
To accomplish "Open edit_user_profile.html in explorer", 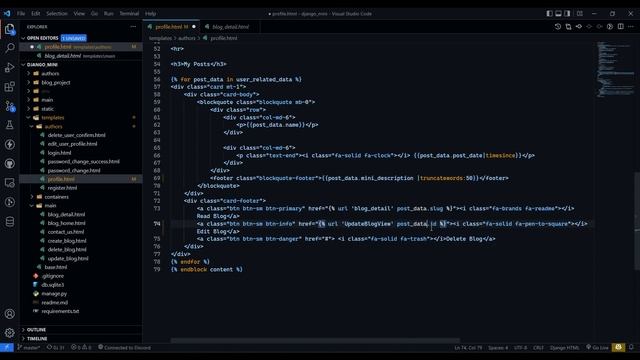I will click(72, 144).
